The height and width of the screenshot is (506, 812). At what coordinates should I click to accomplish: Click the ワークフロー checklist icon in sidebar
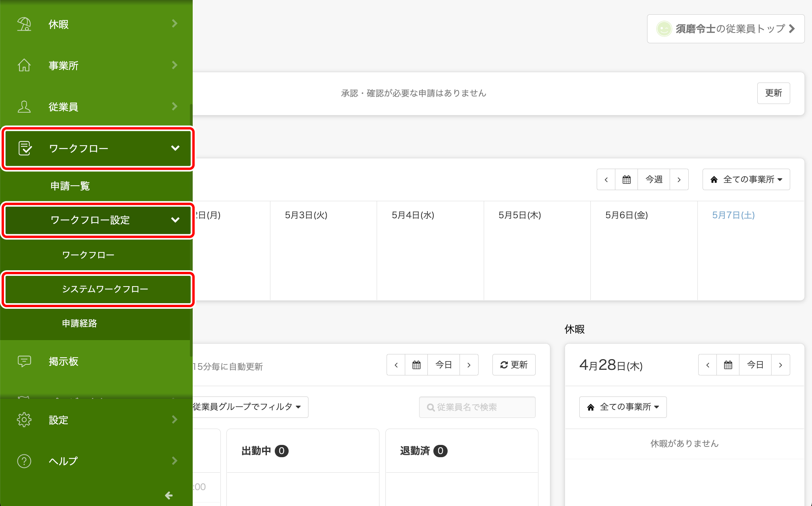(25, 148)
